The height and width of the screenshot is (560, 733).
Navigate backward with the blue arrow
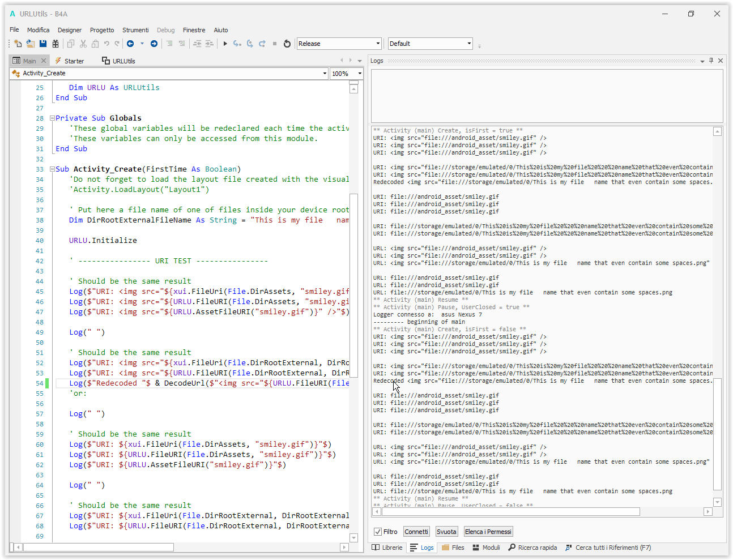pos(130,44)
